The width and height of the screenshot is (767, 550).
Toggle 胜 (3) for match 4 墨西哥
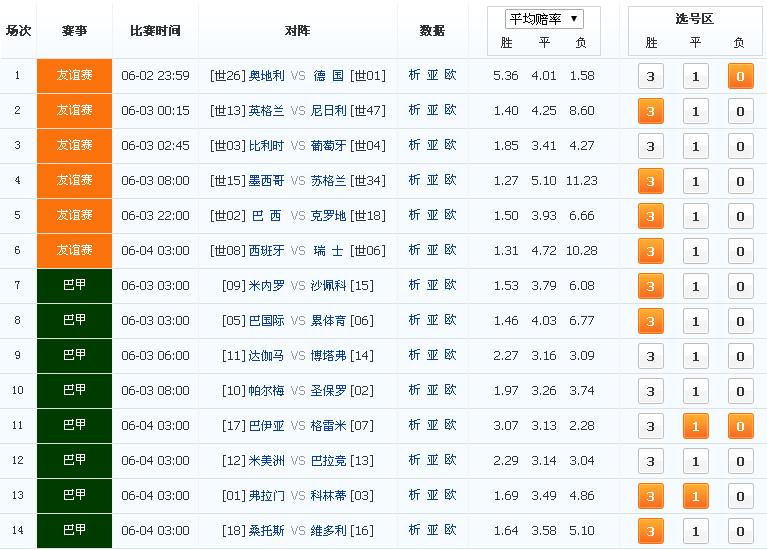(651, 181)
